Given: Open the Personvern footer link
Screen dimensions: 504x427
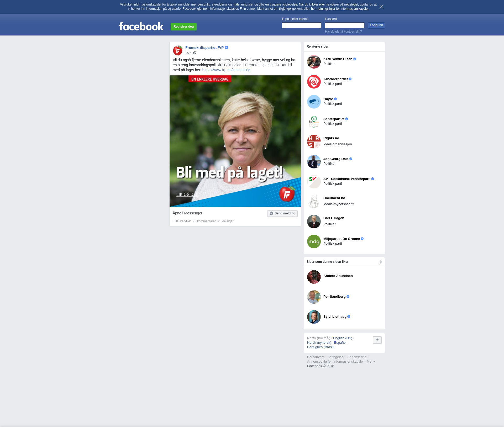Looking at the screenshot, I should 316,357.
